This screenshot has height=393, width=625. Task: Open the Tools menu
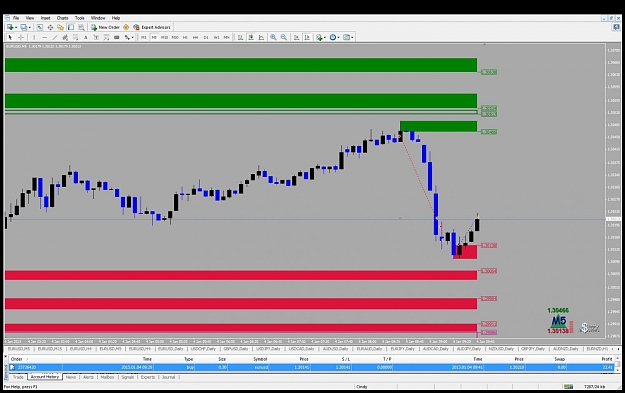pyautogui.click(x=79, y=18)
